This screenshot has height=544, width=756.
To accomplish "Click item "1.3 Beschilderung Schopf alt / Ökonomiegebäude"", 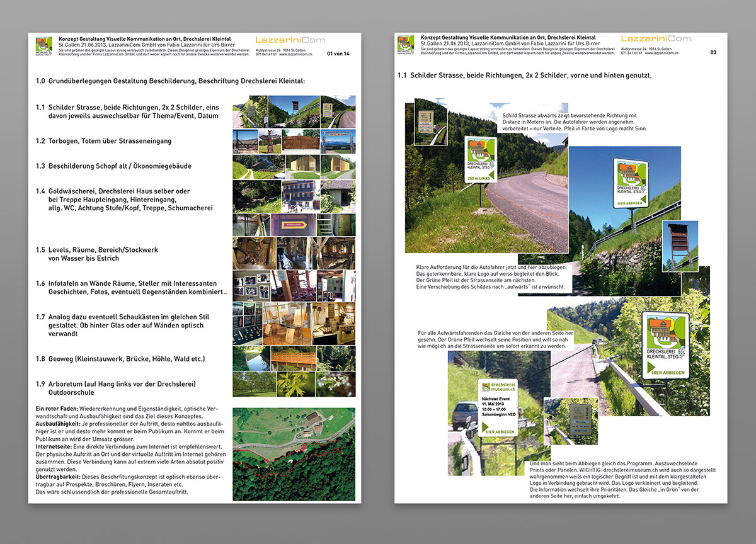I will [113, 166].
